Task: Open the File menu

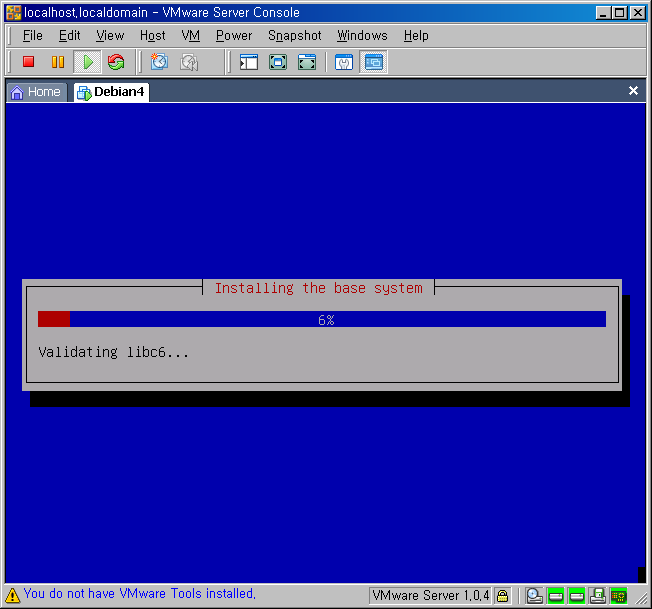Action: pyautogui.click(x=33, y=35)
